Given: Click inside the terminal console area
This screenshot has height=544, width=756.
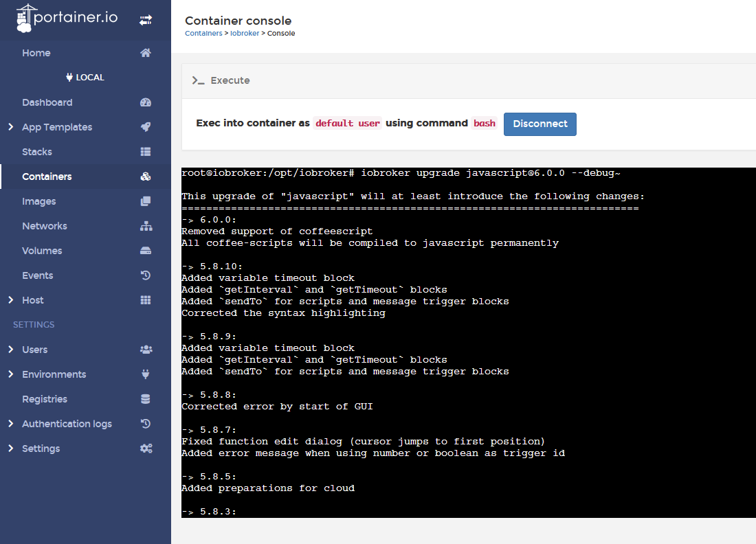Looking at the screenshot, I should (x=469, y=343).
